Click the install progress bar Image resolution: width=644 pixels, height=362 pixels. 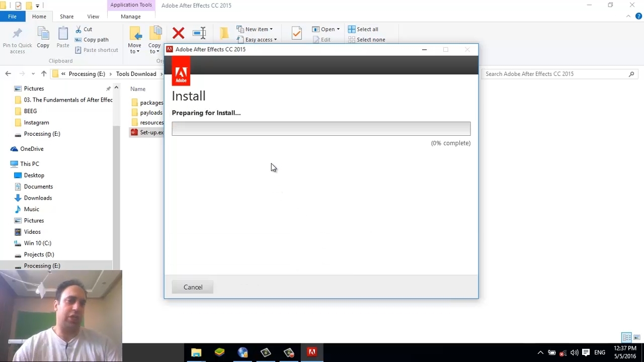pos(321,129)
